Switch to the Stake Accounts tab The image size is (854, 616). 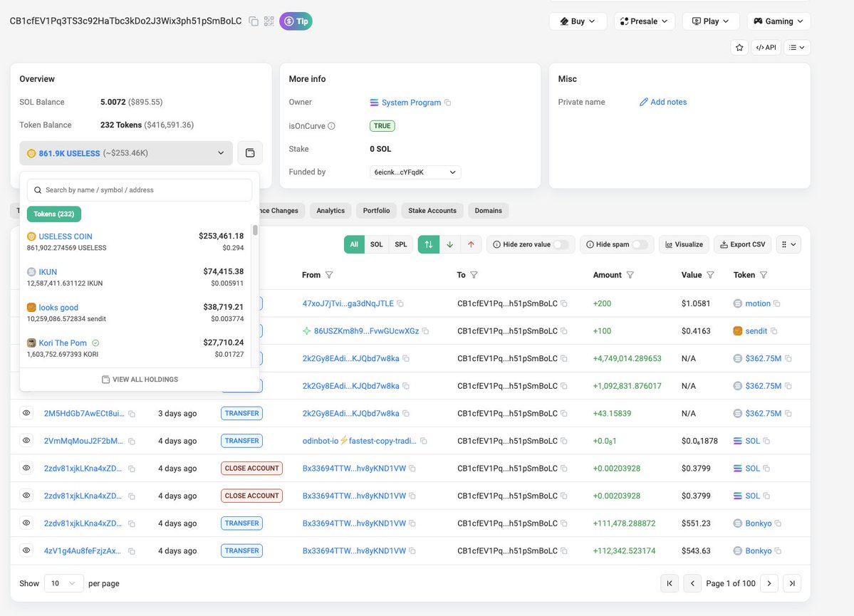pyautogui.click(x=432, y=211)
